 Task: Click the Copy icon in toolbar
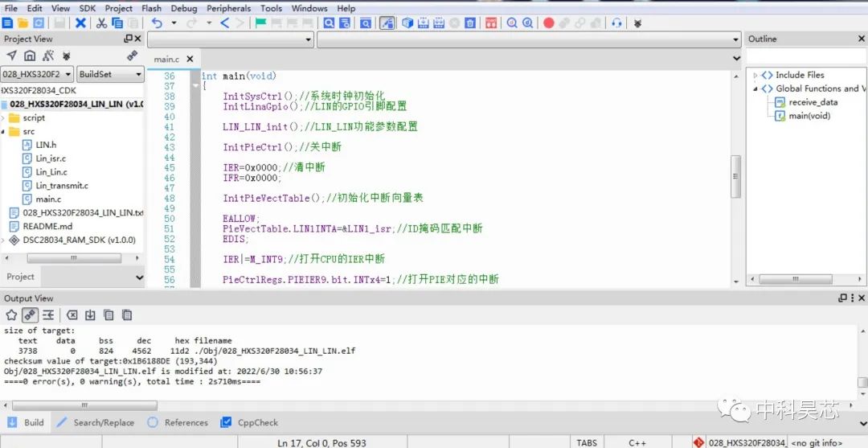pos(117,23)
